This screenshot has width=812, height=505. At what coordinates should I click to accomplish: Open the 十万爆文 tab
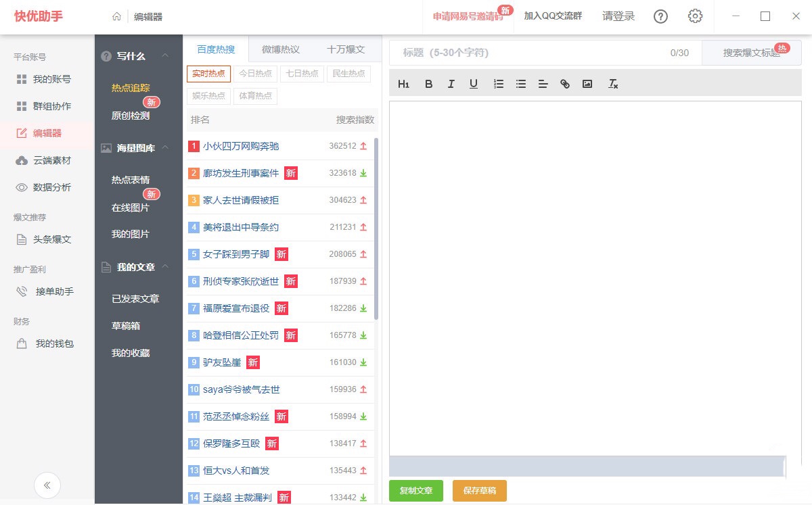point(346,49)
